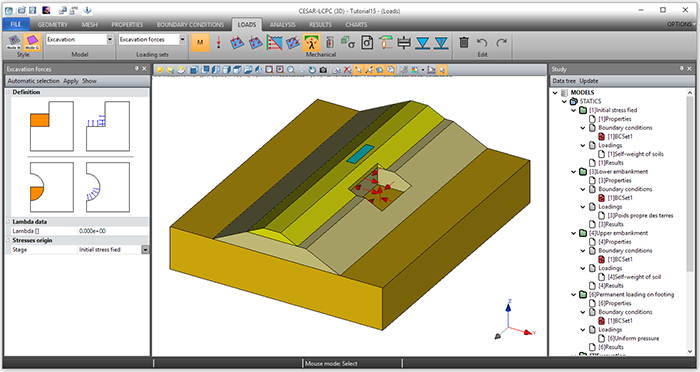
Task: Select the Mode M style icon
Action: tap(13, 42)
